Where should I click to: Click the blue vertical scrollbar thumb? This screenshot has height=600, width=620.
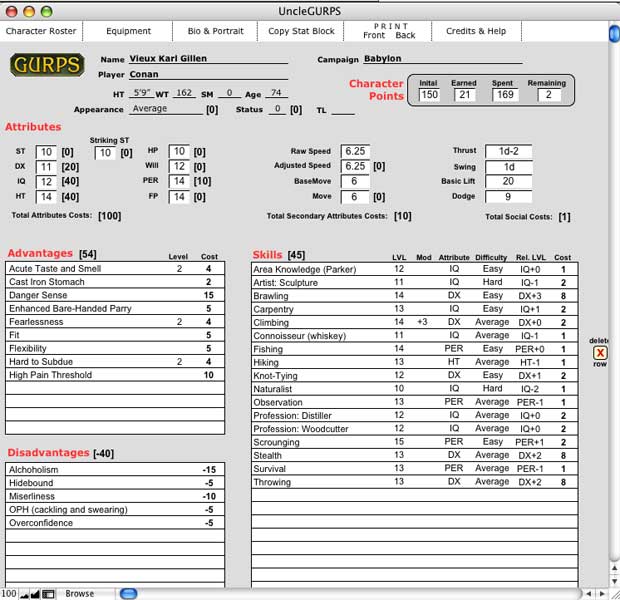coord(614,34)
